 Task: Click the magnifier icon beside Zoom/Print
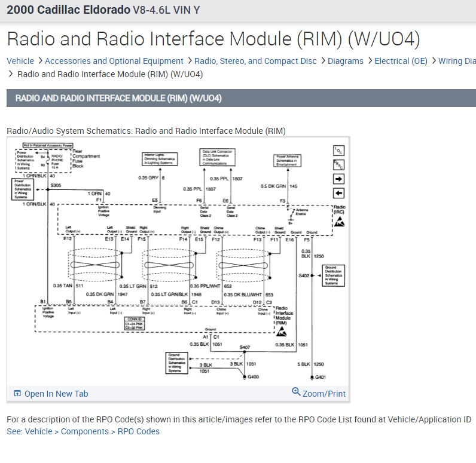click(296, 391)
